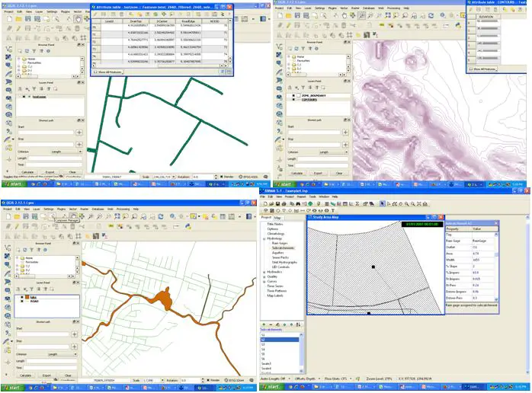Open Scale dropdown in top-left QGIS status bar
This screenshot has width=532, height=393.
click(174, 177)
